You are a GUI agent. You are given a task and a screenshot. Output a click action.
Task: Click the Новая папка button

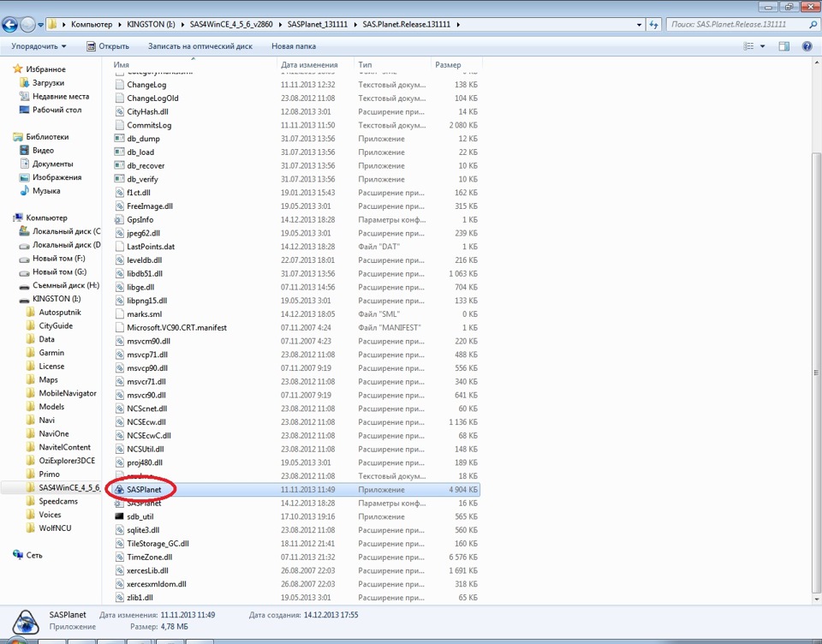click(294, 46)
